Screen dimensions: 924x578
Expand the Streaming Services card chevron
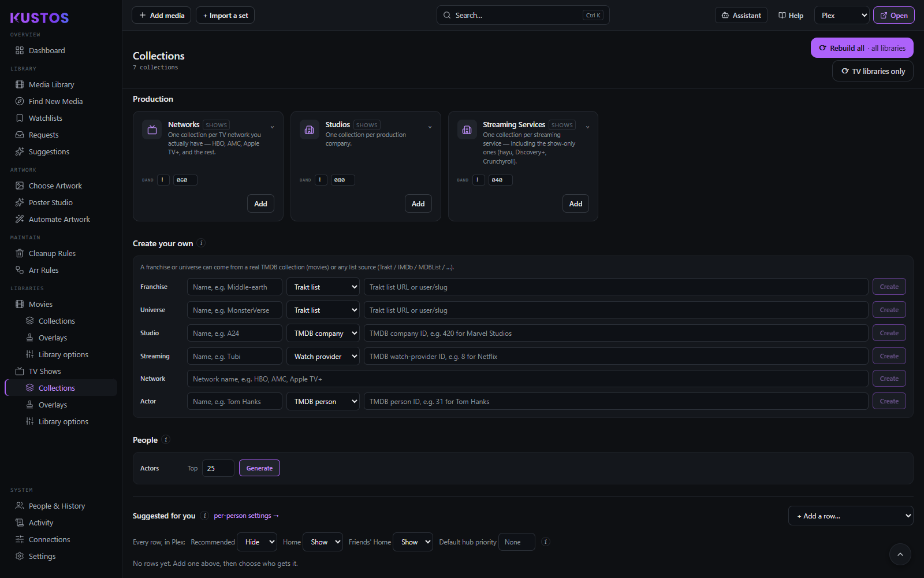pos(587,127)
